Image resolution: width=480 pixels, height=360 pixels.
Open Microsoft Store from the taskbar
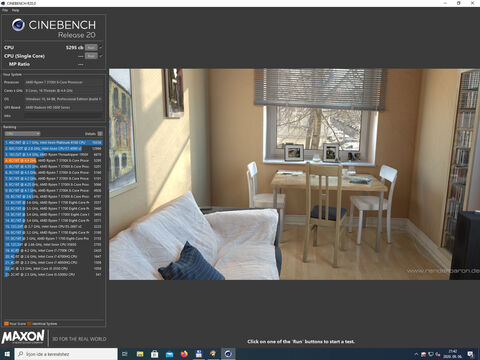(155, 354)
